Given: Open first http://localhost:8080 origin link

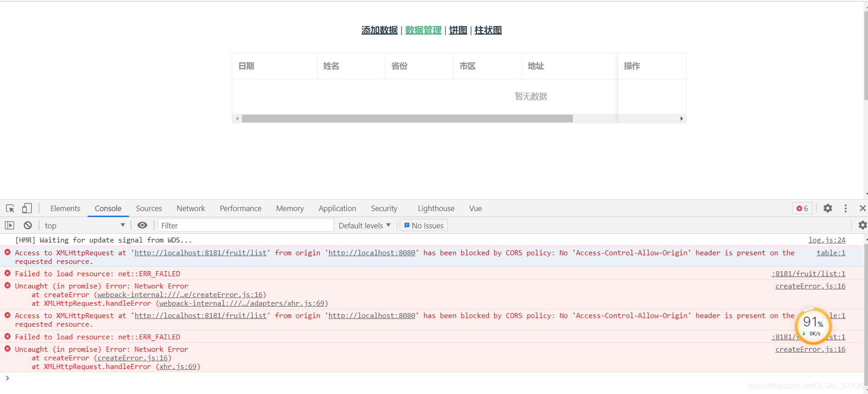Looking at the screenshot, I should point(371,253).
